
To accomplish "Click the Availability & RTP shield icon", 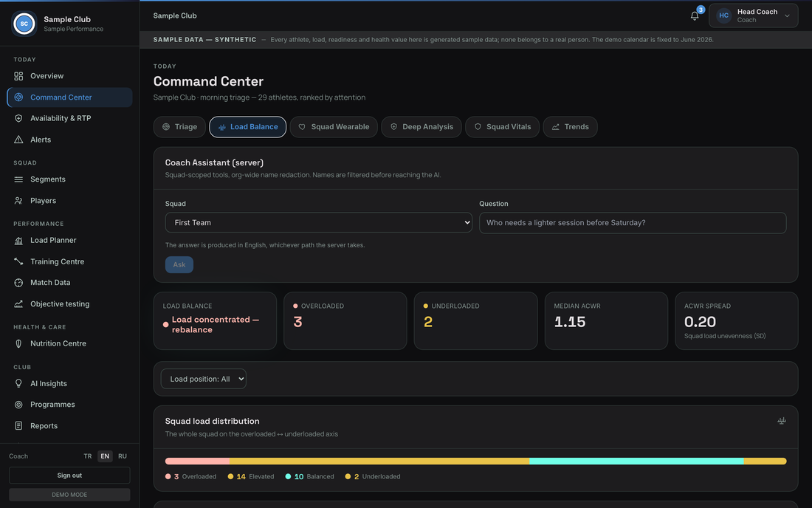I will click(x=18, y=118).
